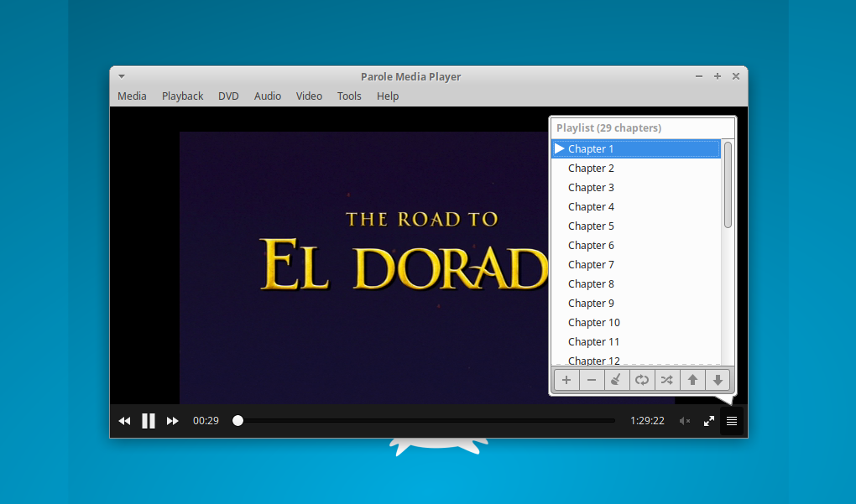Unmute the audio
This screenshot has height=504, width=856.
click(x=685, y=421)
